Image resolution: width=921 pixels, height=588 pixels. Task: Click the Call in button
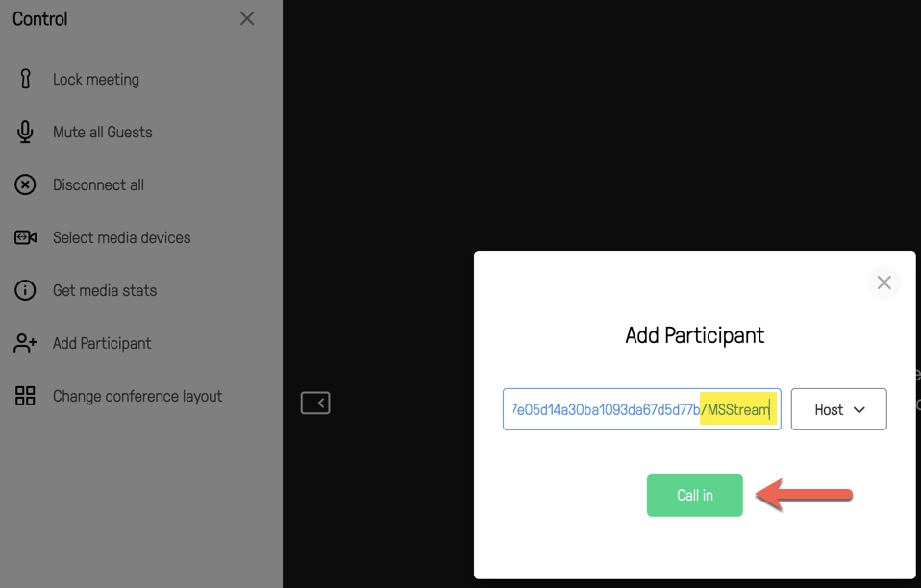695,495
